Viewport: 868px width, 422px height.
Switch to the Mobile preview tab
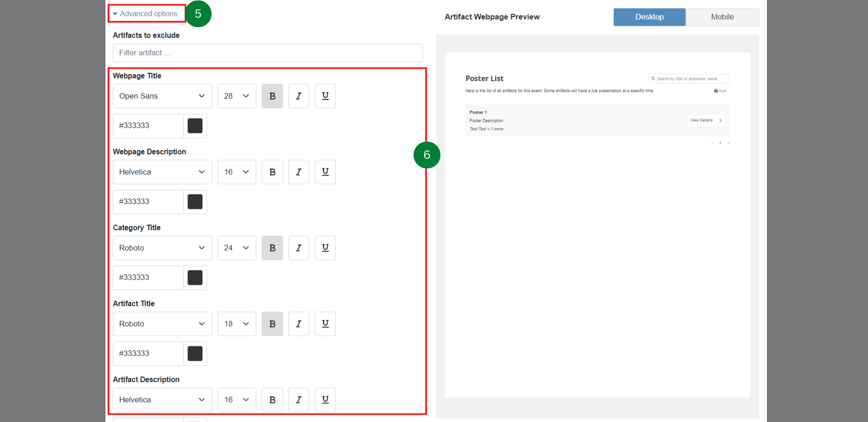(722, 17)
